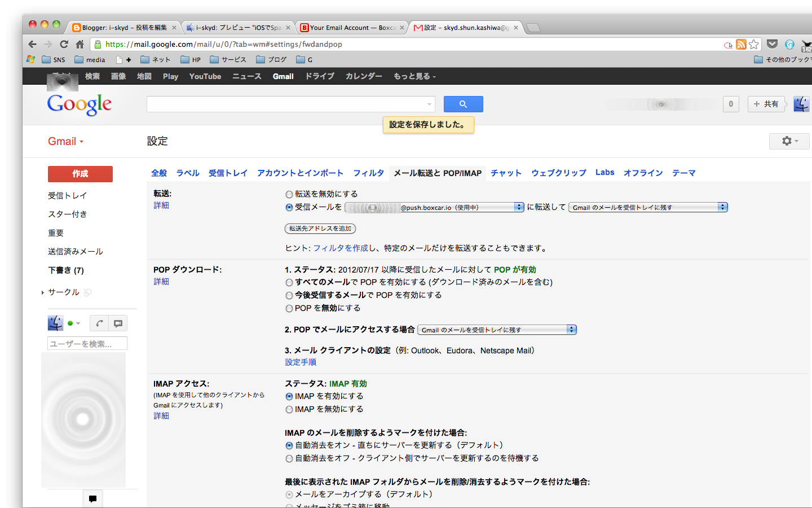Click 転送先アドレスを追加 button

(320, 229)
